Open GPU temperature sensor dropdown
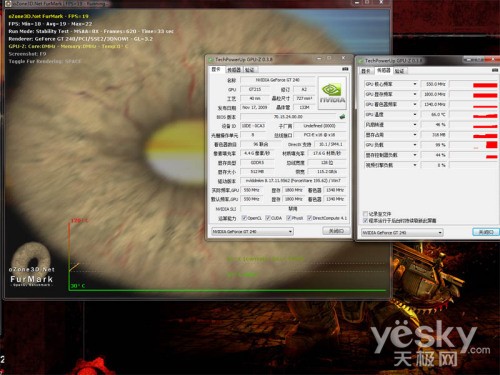 [x=415, y=115]
